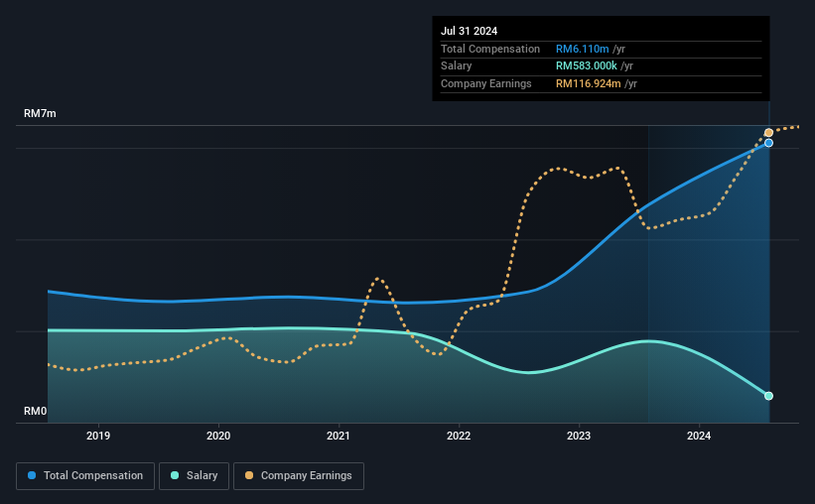Click the orange dot in Company Earnings legend

click(249, 475)
